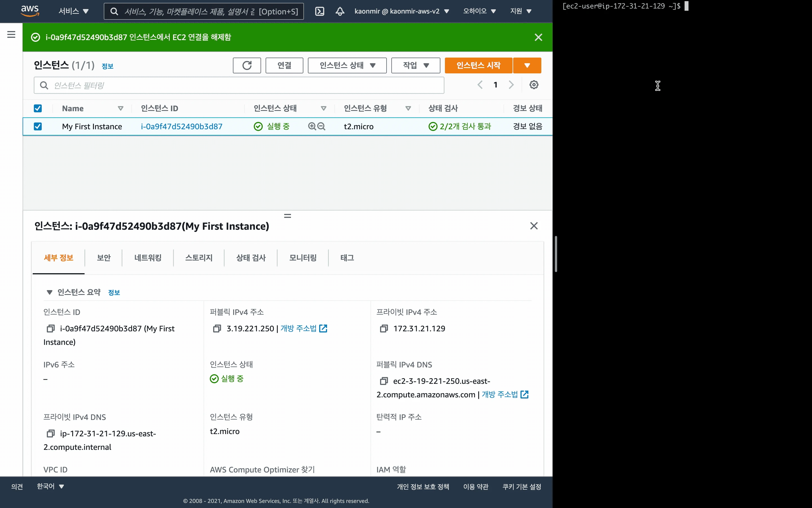Click the 인스턴스 시작 launch button
This screenshot has height=508, width=812.
coord(478,65)
